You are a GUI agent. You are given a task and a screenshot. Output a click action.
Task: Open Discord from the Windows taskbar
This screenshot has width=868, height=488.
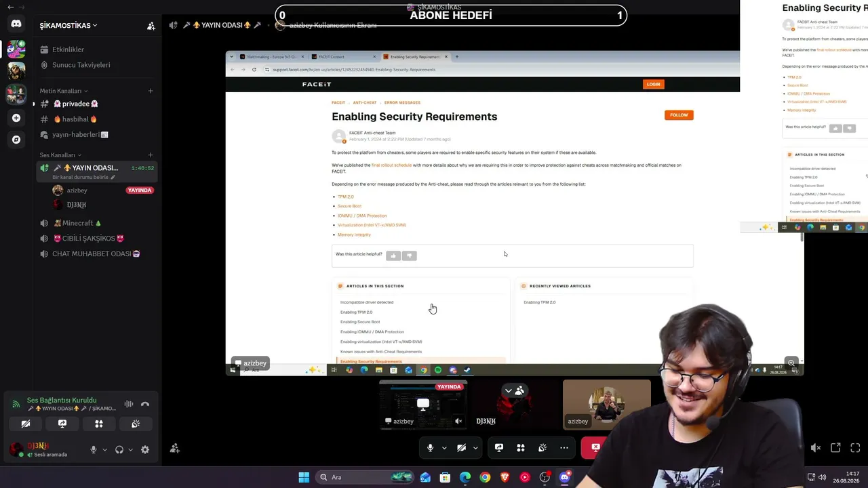click(564, 477)
